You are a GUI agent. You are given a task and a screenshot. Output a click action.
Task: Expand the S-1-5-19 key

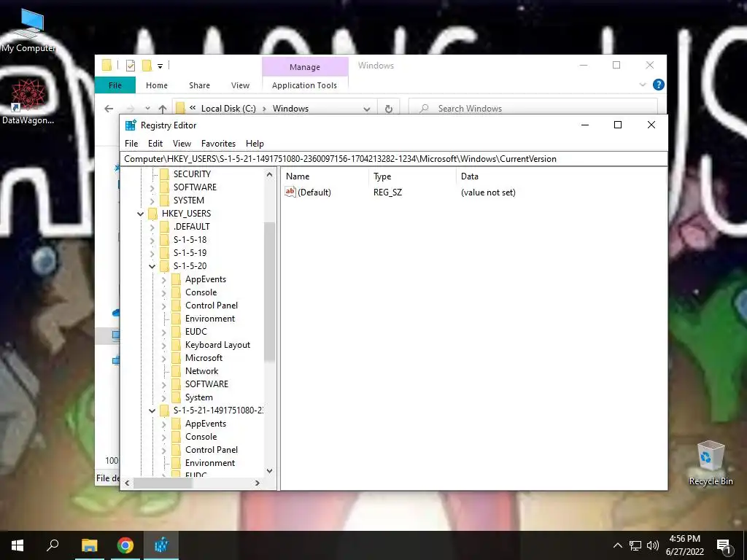point(152,253)
